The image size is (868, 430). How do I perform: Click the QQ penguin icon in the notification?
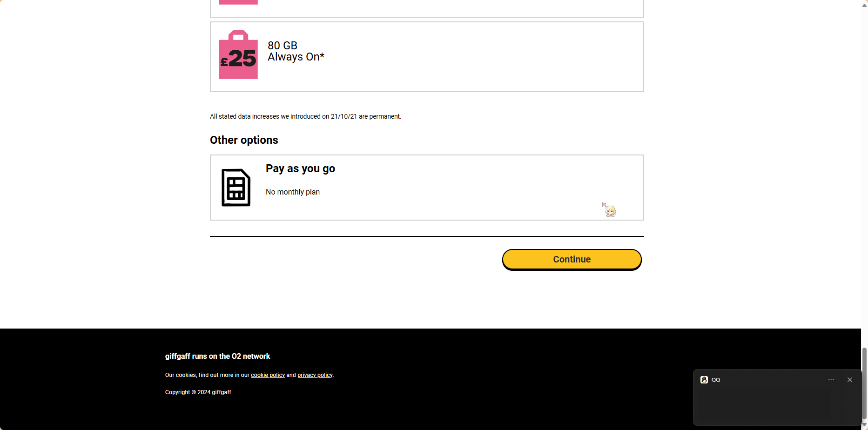(x=704, y=380)
